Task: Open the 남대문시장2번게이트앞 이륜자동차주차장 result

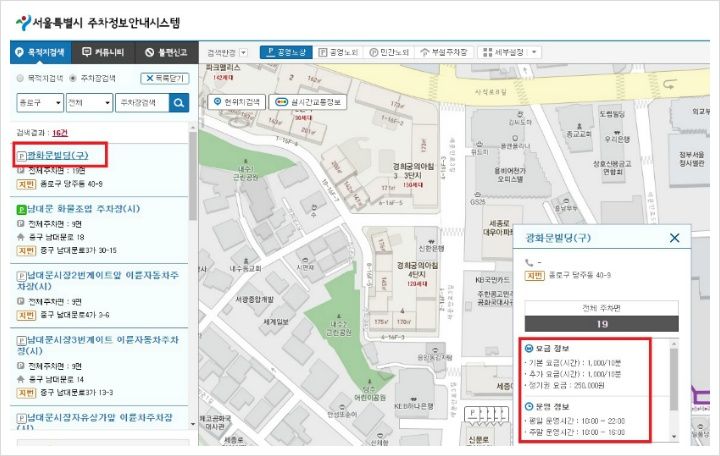Action: 98,281
